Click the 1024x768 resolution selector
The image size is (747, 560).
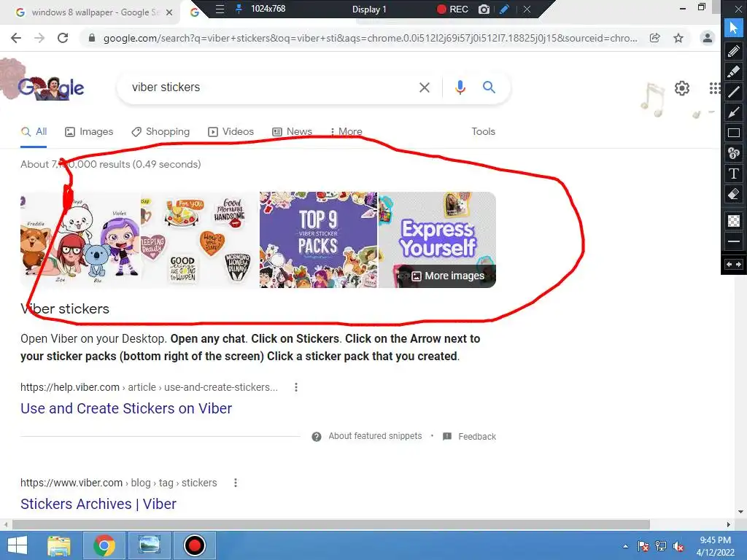[268, 9]
